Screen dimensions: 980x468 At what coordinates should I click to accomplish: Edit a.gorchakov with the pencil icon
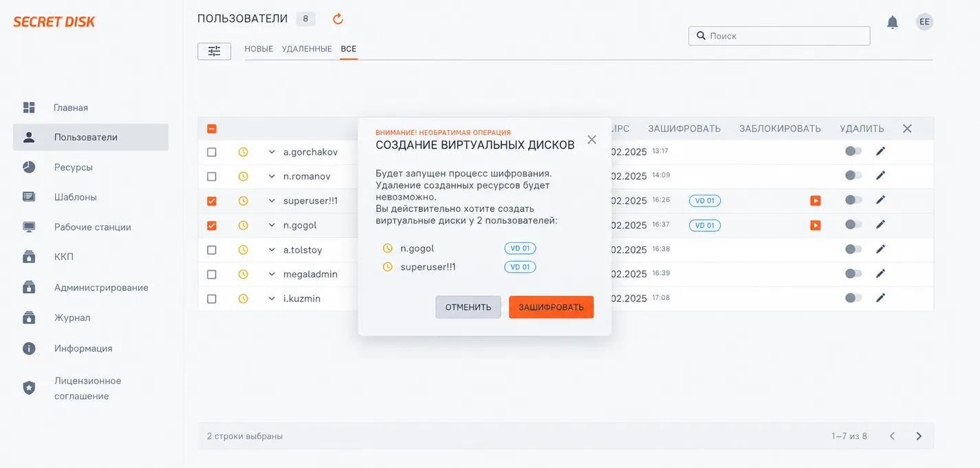[x=880, y=151]
